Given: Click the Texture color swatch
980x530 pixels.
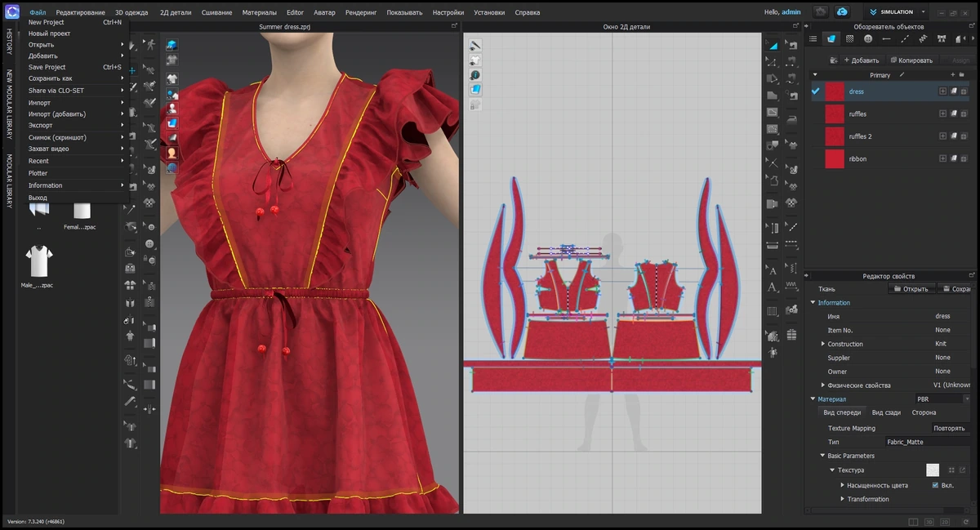Looking at the screenshot, I should 933,470.
